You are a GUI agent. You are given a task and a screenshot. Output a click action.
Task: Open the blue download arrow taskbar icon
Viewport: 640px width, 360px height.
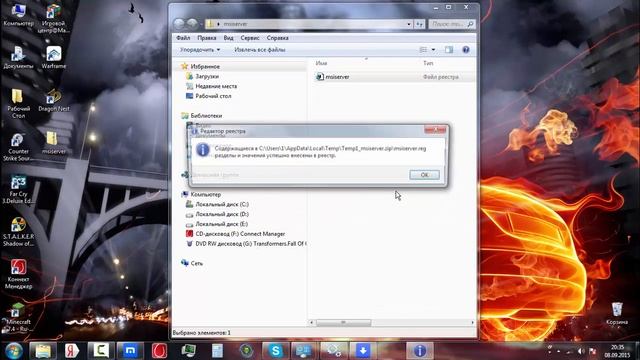[x=363, y=351]
